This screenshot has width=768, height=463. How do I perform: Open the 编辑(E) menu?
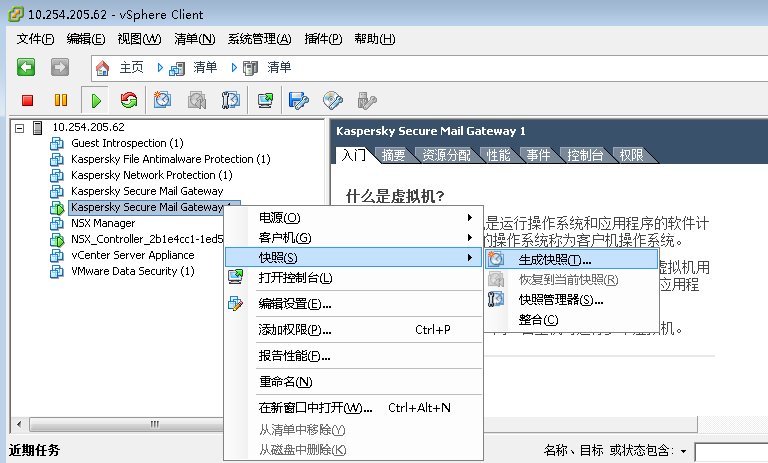coord(86,39)
